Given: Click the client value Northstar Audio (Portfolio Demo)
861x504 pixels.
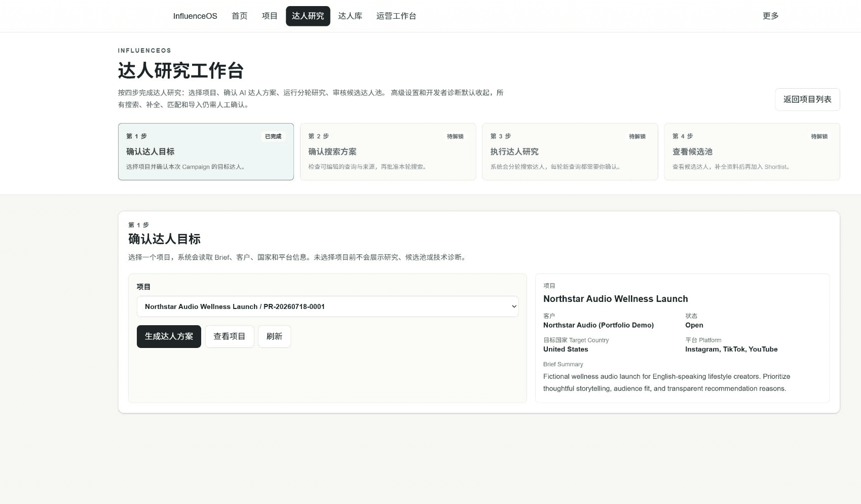Looking at the screenshot, I should (x=598, y=325).
